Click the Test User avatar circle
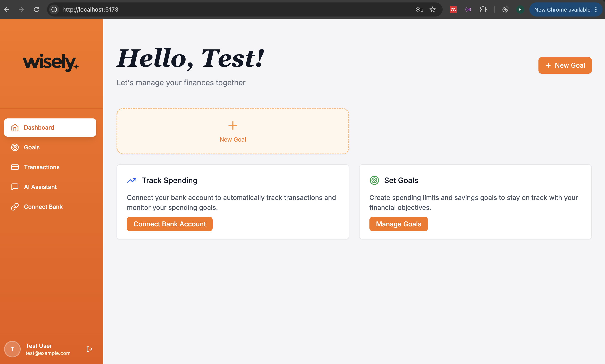The height and width of the screenshot is (364, 605). [x=12, y=349]
